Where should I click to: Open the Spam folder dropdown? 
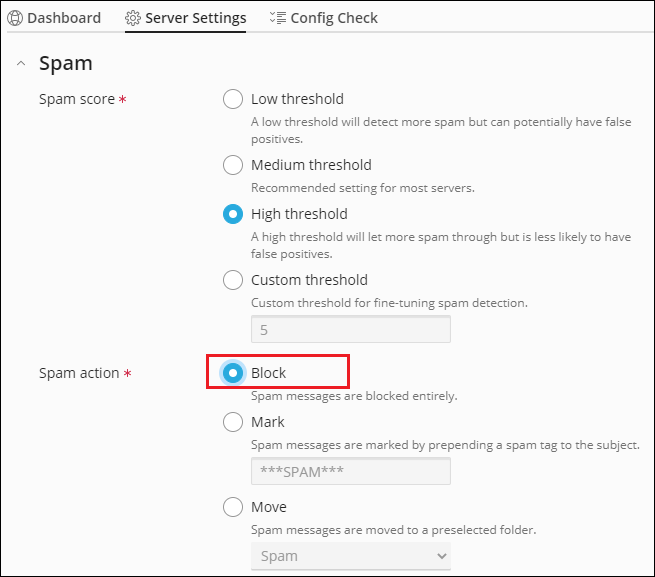(350, 556)
